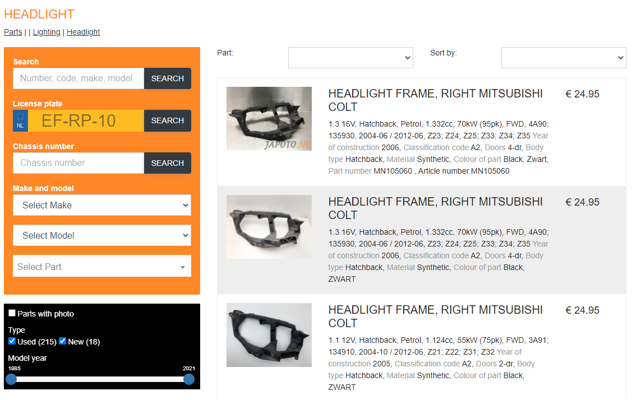Focus the Chassis number input field
Image resolution: width=636 pixels, height=400 pixels.
click(x=79, y=163)
